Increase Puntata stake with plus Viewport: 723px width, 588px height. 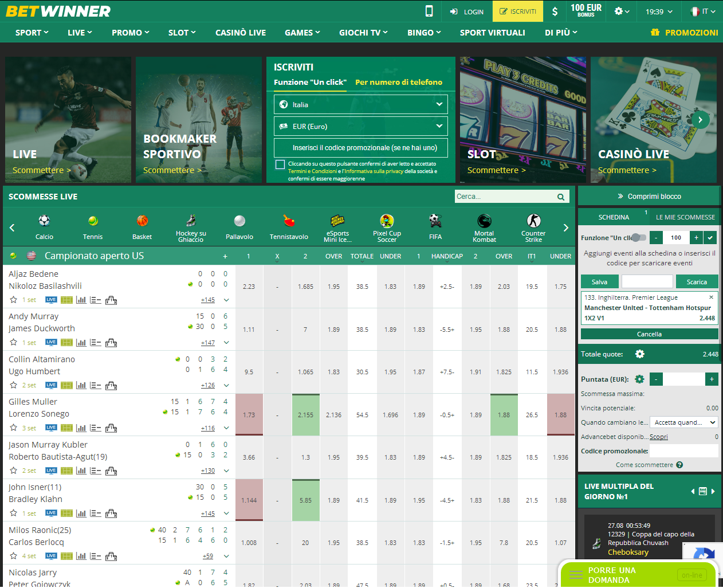(x=712, y=379)
